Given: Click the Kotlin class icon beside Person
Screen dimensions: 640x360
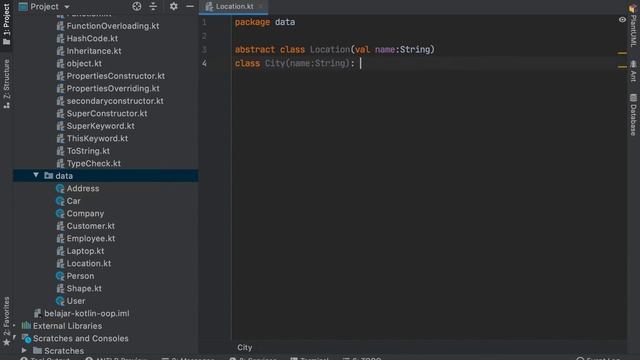Looking at the screenshot, I should click(x=60, y=276).
